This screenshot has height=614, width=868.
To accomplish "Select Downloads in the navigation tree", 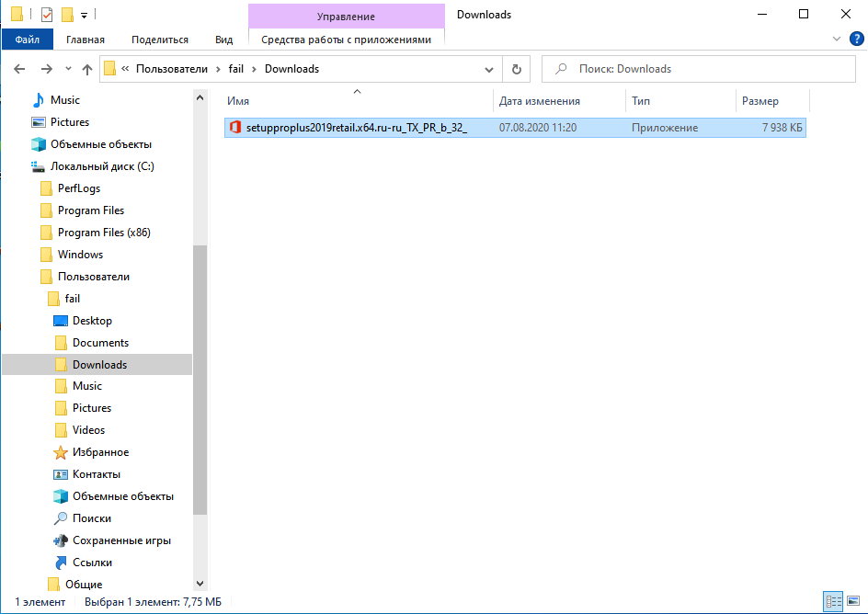I will (97, 365).
